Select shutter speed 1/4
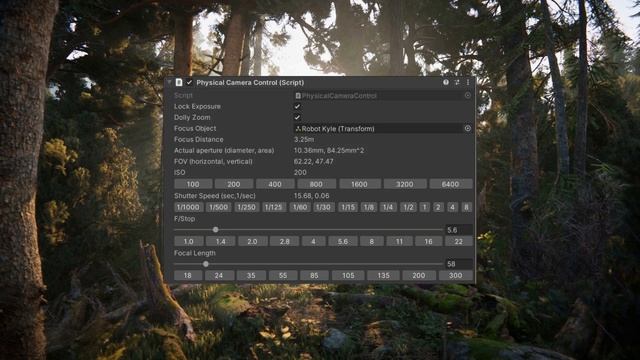 coord(388,207)
